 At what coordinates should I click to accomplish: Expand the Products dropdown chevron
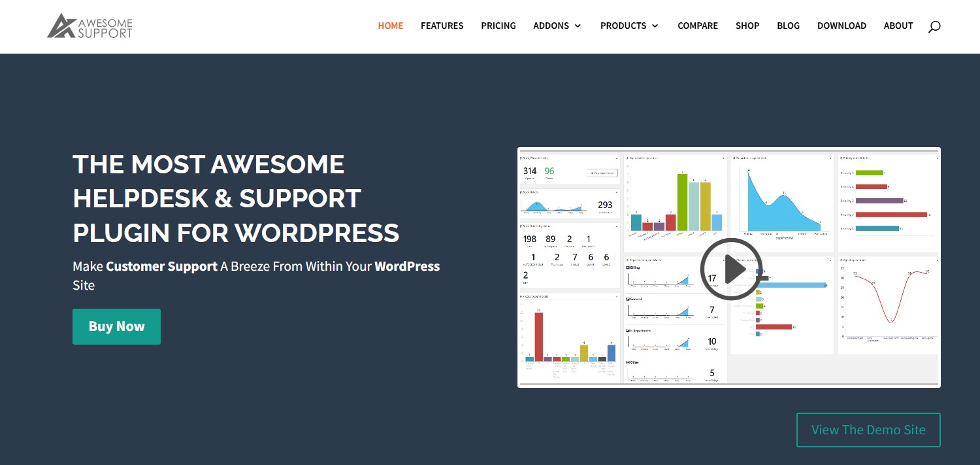click(x=655, y=26)
